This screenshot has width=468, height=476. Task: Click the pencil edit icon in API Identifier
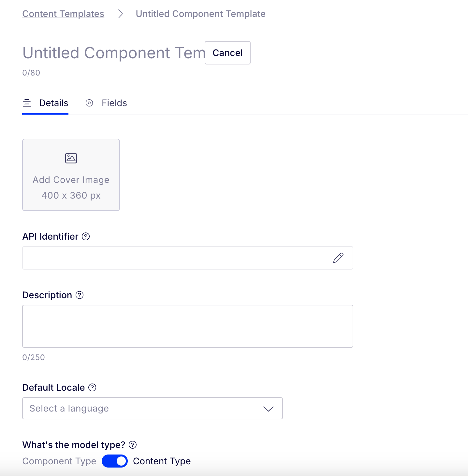[338, 258]
